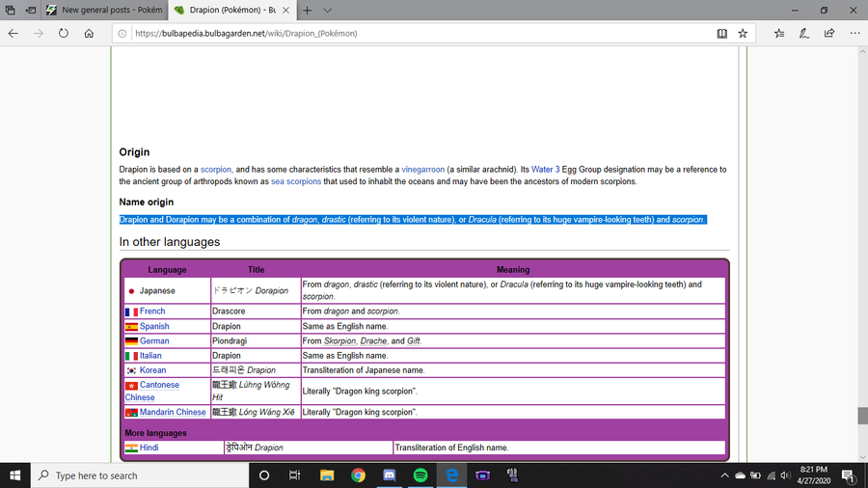Open the Mandarin Chinese link
This screenshot has height=488, width=868.
point(173,412)
